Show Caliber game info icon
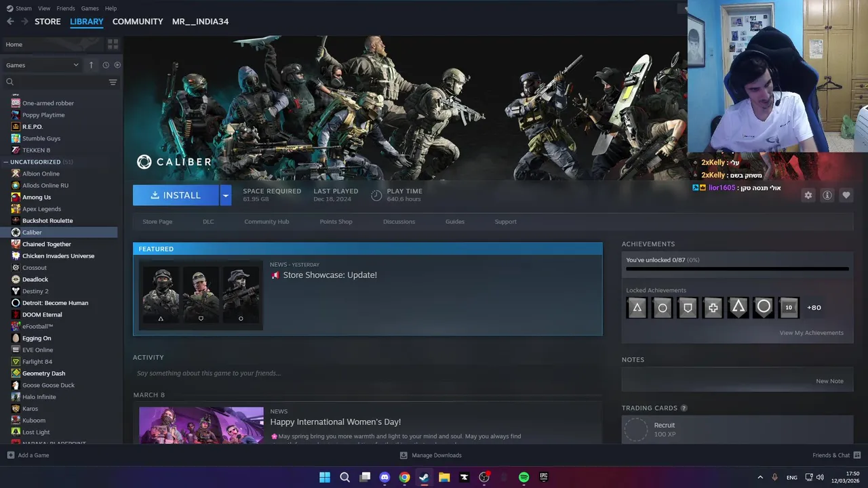The height and width of the screenshot is (488, 868). pos(827,195)
